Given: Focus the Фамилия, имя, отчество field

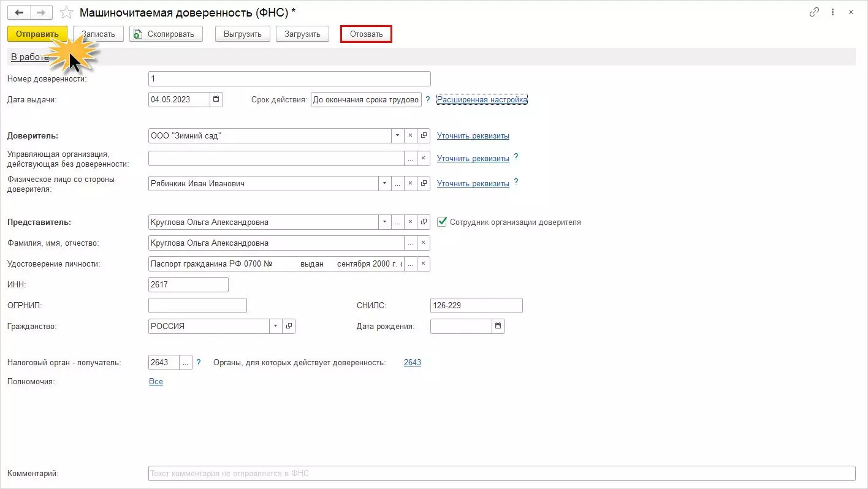Looking at the screenshot, I should point(276,243).
